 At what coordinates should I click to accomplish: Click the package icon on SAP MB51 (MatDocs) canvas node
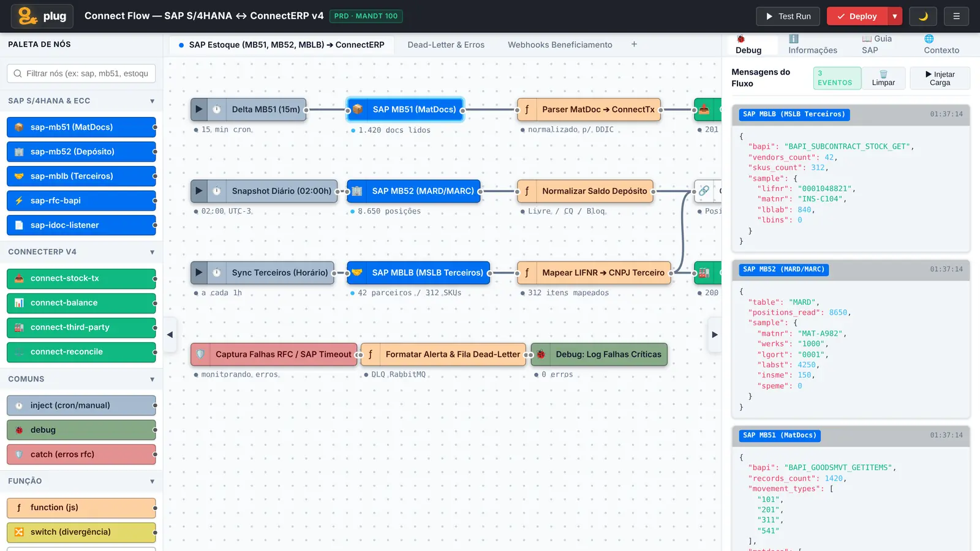pyautogui.click(x=358, y=110)
